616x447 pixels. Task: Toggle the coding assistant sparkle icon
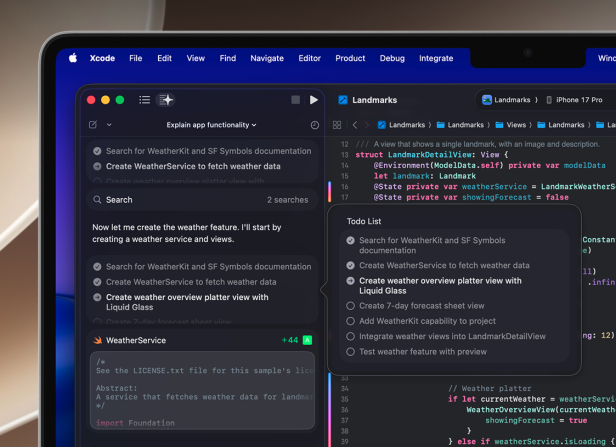tap(165, 100)
